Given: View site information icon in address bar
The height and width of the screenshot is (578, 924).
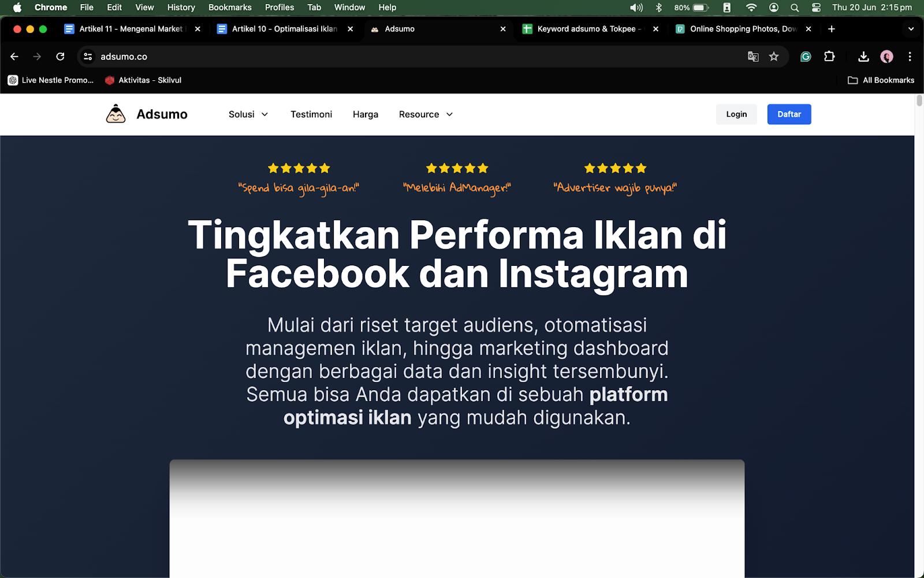Looking at the screenshot, I should [x=88, y=57].
